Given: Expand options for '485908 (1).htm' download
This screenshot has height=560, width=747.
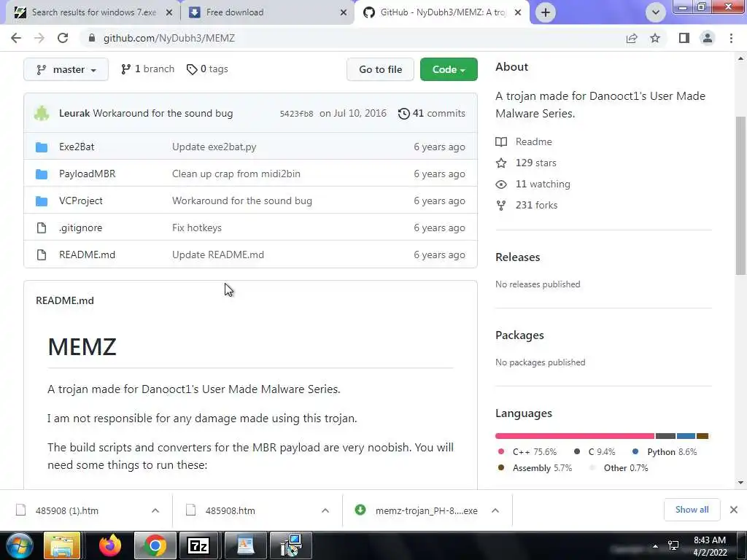Looking at the screenshot, I should [x=155, y=510].
